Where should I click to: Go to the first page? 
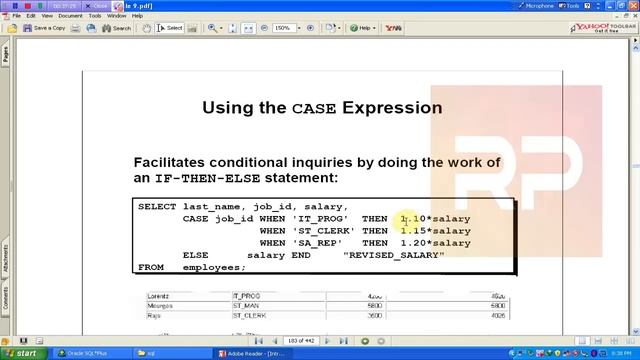(259, 341)
